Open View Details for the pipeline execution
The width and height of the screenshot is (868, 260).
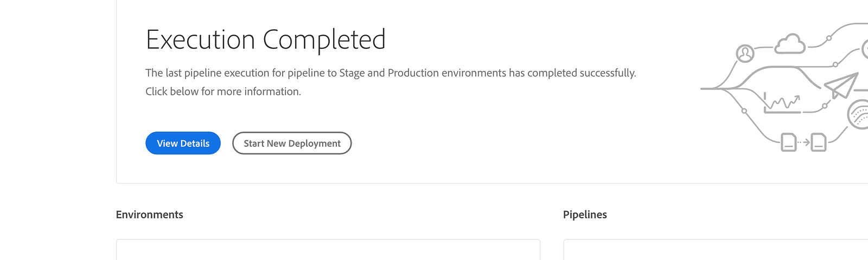[x=183, y=143]
